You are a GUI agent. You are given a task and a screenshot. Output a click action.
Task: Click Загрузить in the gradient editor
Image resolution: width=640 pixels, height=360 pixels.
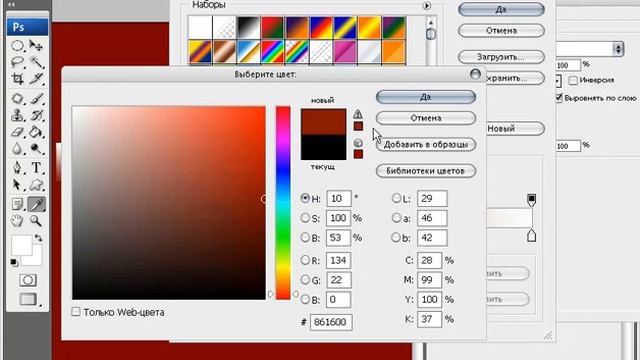click(501, 57)
